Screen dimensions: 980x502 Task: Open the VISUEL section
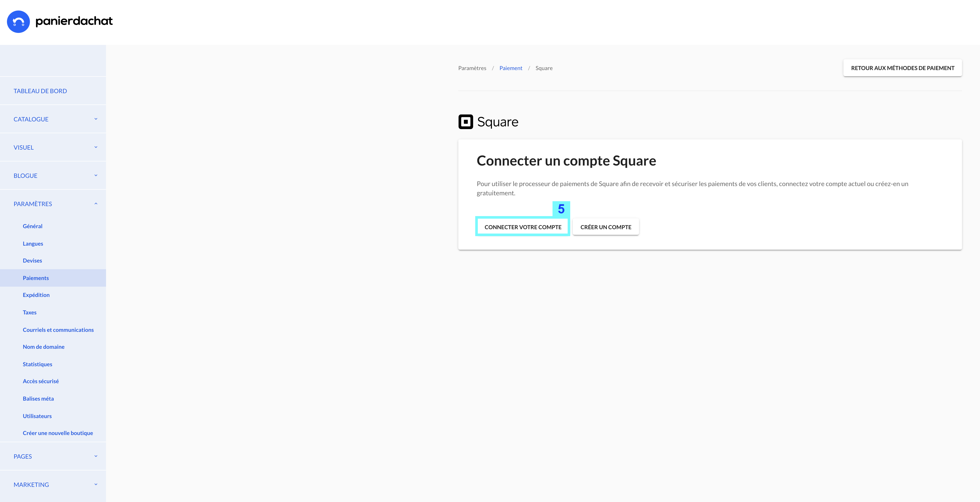pos(24,148)
